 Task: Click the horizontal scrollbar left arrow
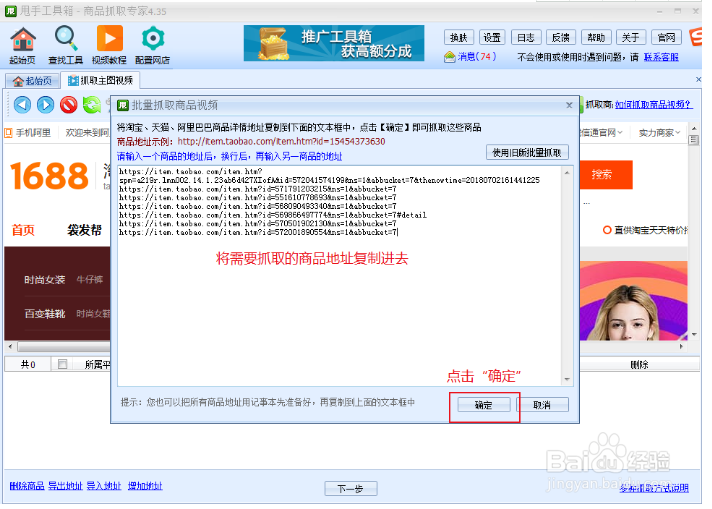10,346
